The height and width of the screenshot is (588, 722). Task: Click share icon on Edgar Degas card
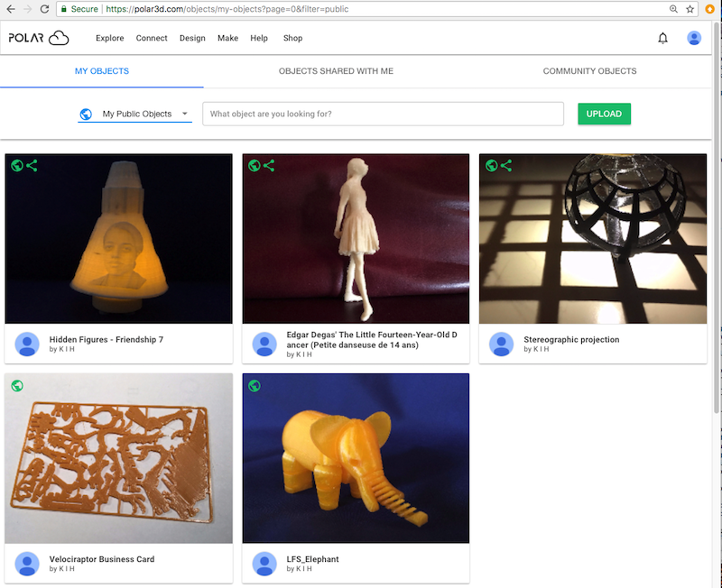[269, 165]
